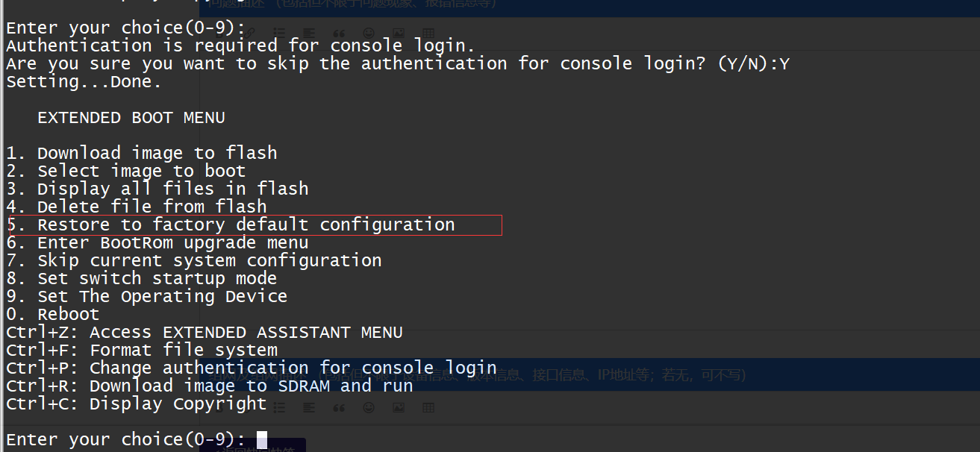Click the table icon in lower editor toolbar

[x=428, y=407]
